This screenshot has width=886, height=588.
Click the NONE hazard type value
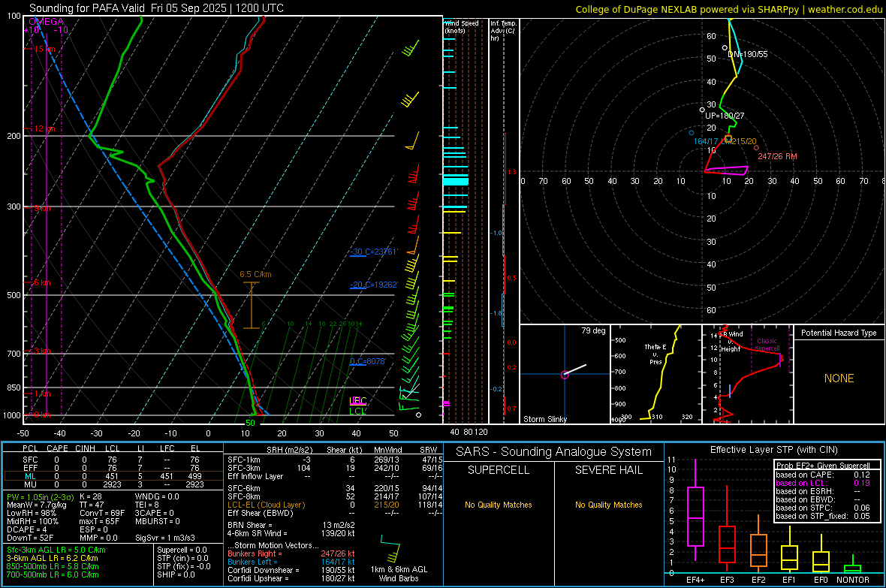pos(839,378)
